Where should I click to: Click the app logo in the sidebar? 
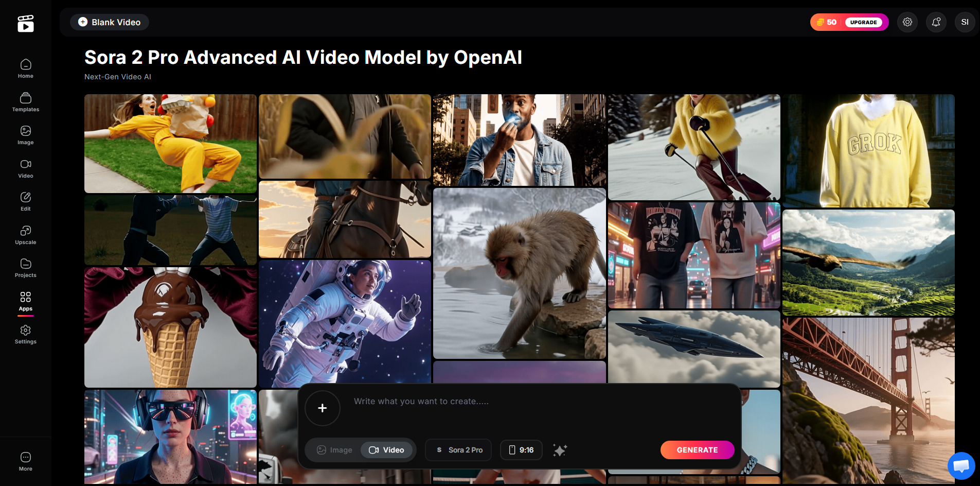click(x=26, y=24)
